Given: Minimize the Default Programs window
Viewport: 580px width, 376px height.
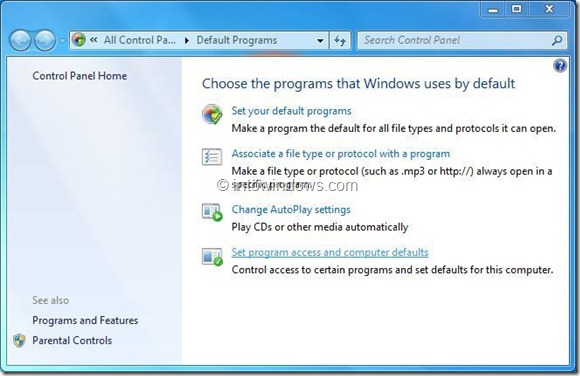Looking at the screenshot, I should pyautogui.click(x=493, y=9).
